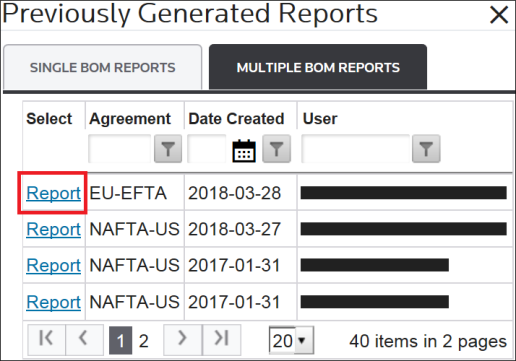Sort by the Date Created column header

(236, 119)
